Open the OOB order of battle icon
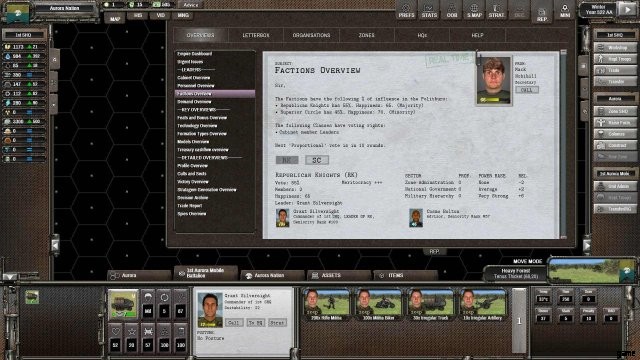Viewport: 640px width, 360px height. tap(451, 10)
